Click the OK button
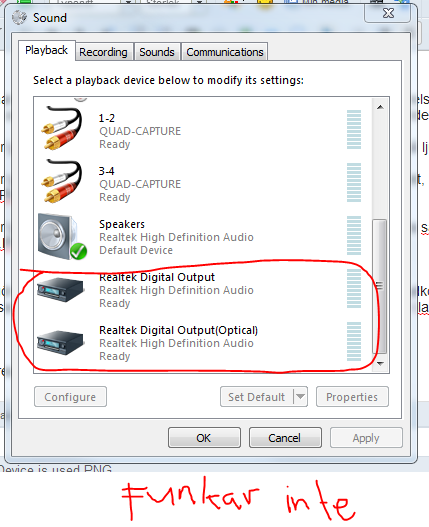 [204, 438]
